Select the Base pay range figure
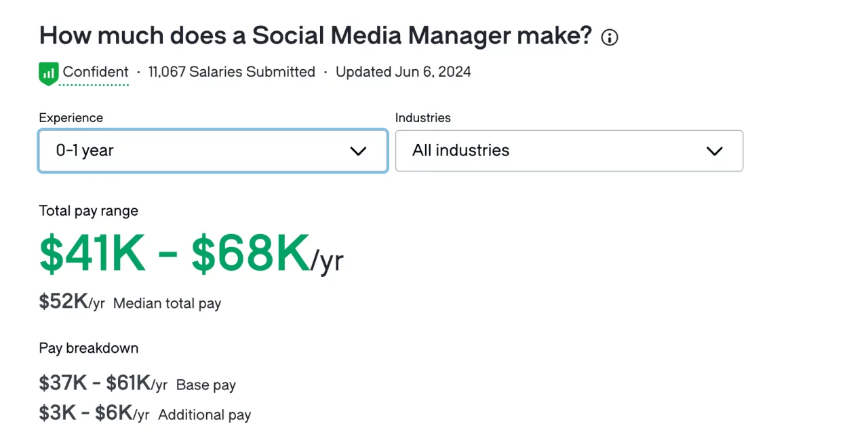The width and height of the screenshot is (868, 447). (x=102, y=383)
